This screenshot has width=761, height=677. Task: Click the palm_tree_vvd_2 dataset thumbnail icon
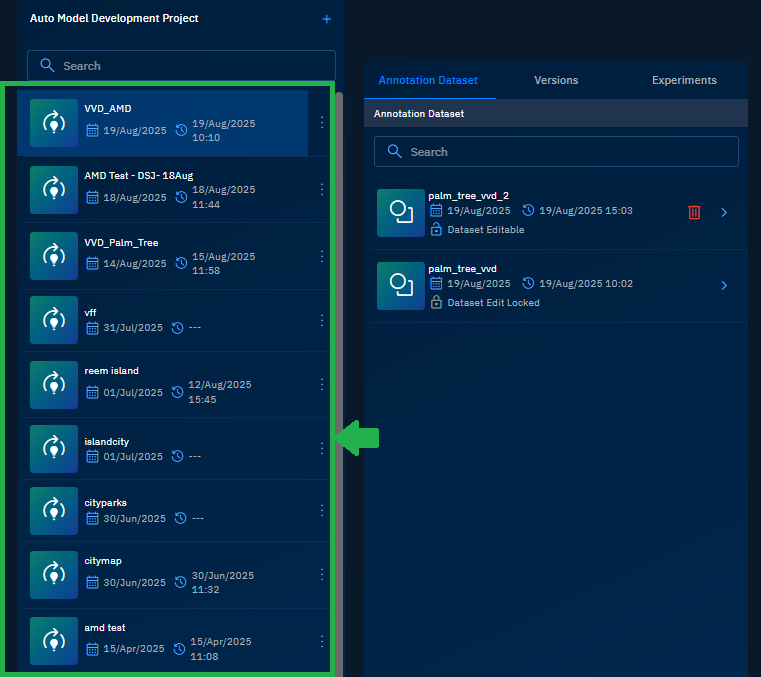click(x=401, y=213)
